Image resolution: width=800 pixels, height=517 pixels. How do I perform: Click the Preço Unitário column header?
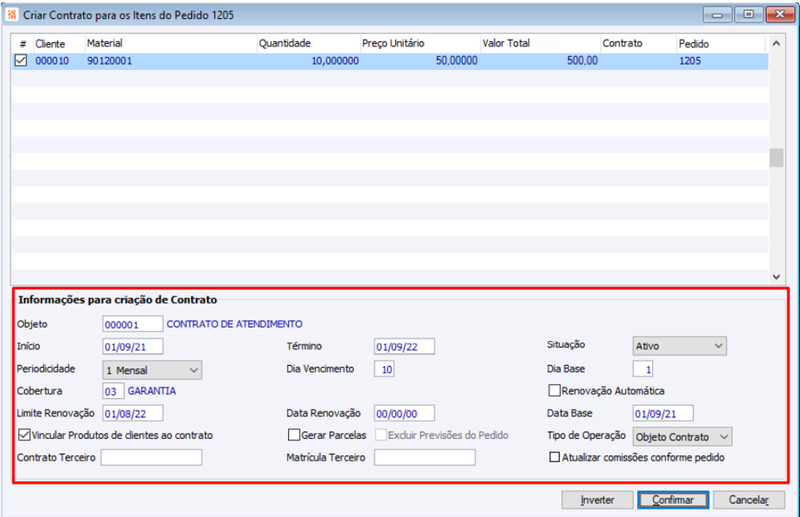click(x=419, y=43)
